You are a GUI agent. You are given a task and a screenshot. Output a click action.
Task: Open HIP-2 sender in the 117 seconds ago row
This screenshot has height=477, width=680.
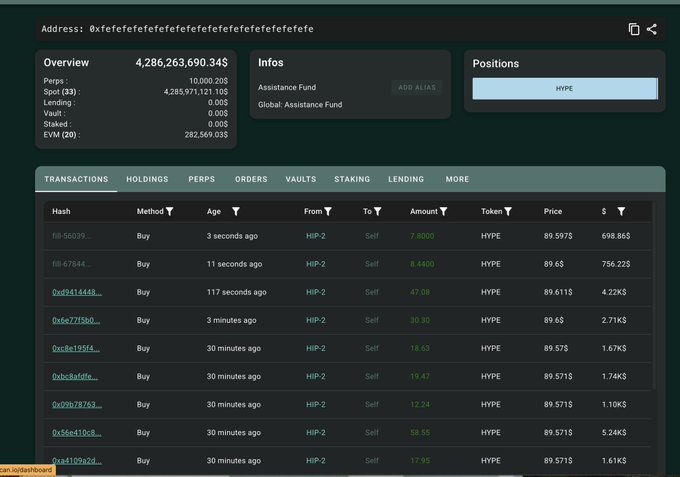pyautogui.click(x=316, y=292)
